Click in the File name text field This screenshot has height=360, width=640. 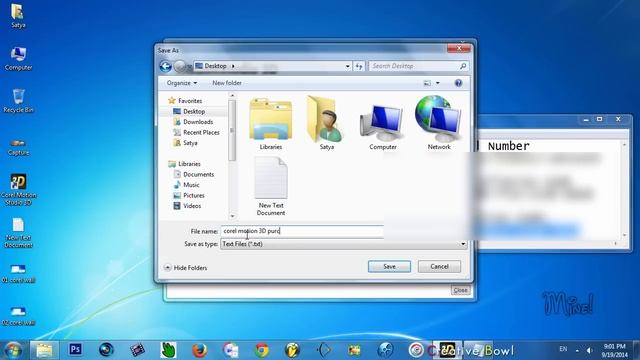[302, 231]
